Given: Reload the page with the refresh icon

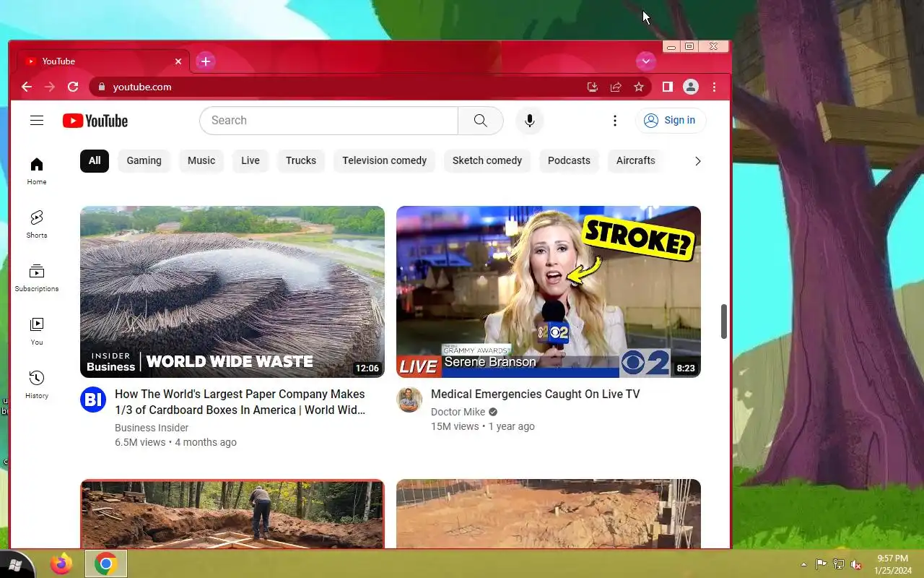Looking at the screenshot, I should pyautogui.click(x=73, y=87).
